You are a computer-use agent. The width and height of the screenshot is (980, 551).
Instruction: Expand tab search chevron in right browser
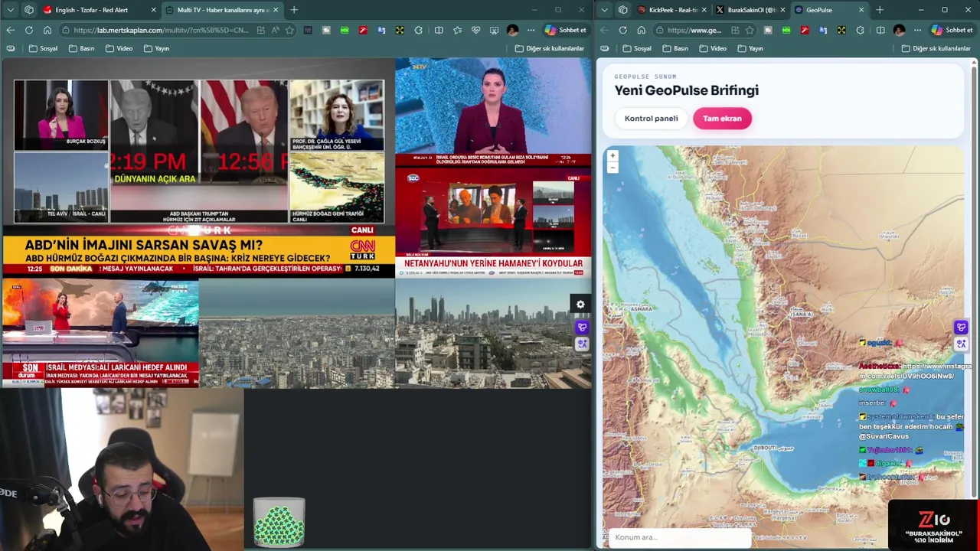(x=605, y=10)
